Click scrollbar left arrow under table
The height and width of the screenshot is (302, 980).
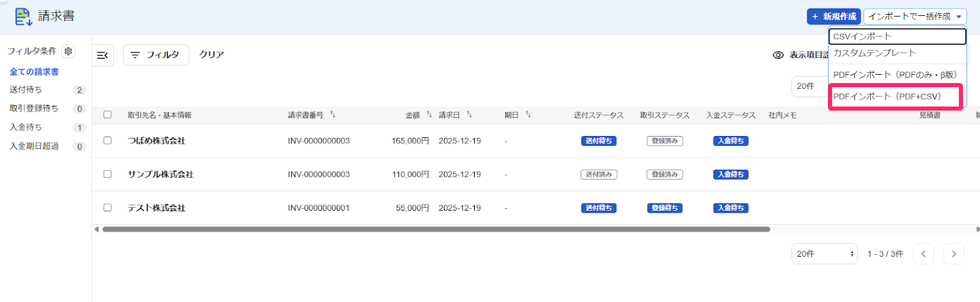click(96, 229)
